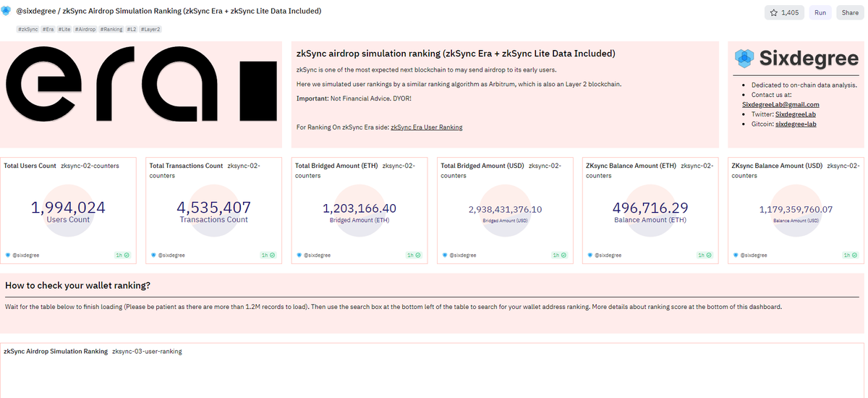Image resolution: width=868 pixels, height=398 pixels.
Task: Click the Run button
Action: (x=820, y=13)
